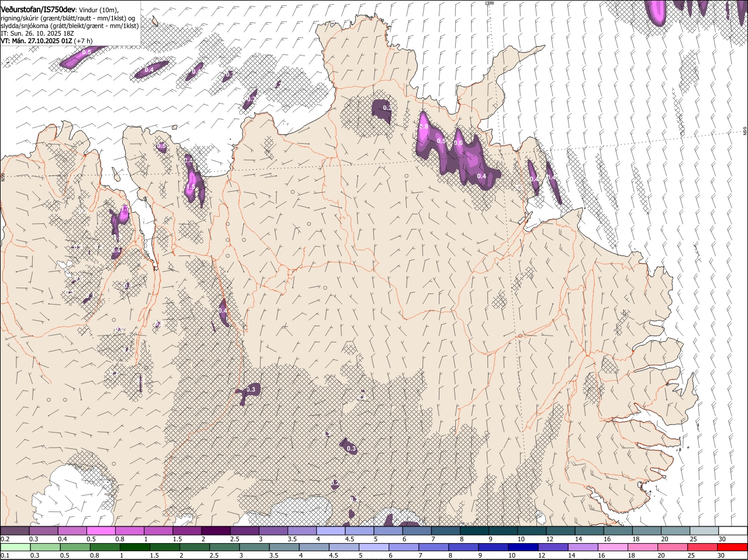Click the medium green 0.8 swatch in the lower legend row
Screen dimensions: 748x560
pos(105,548)
